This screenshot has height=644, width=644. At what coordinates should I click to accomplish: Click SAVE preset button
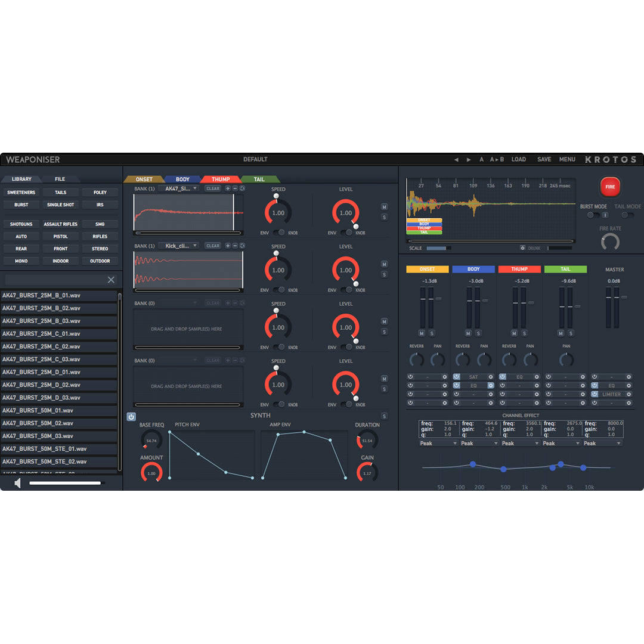pyautogui.click(x=544, y=159)
